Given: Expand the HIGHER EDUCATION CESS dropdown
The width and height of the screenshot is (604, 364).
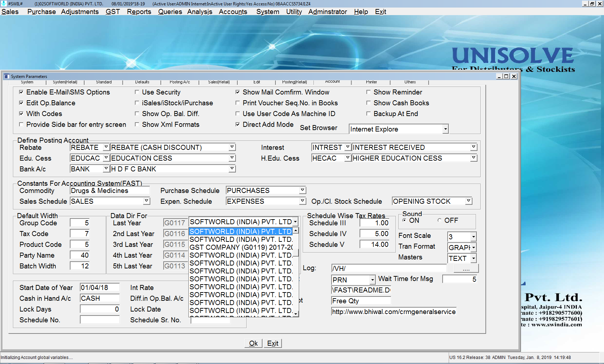Looking at the screenshot, I should pyautogui.click(x=474, y=158).
